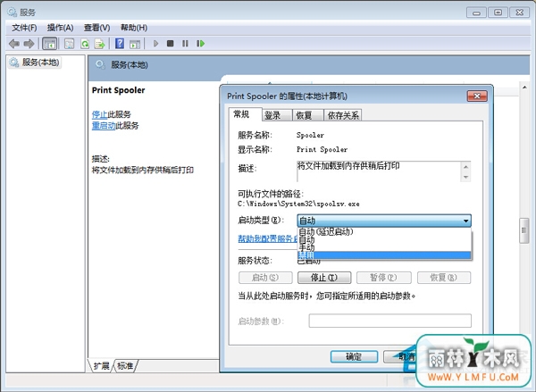Click the service name value Spooler

click(x=310, y=136)
